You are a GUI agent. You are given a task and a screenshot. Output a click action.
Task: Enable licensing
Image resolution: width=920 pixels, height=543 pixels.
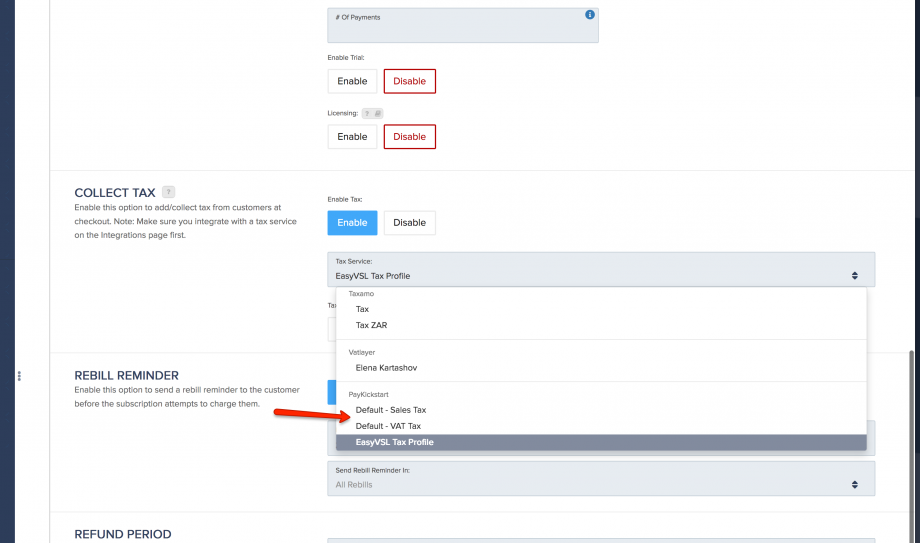tap(352, 137)
